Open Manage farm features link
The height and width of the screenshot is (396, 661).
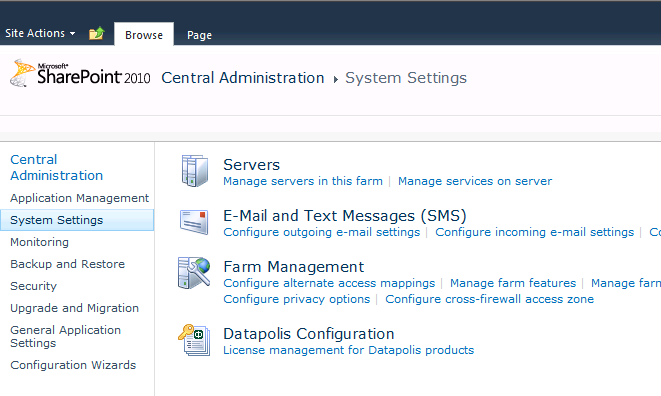(513, 283)
